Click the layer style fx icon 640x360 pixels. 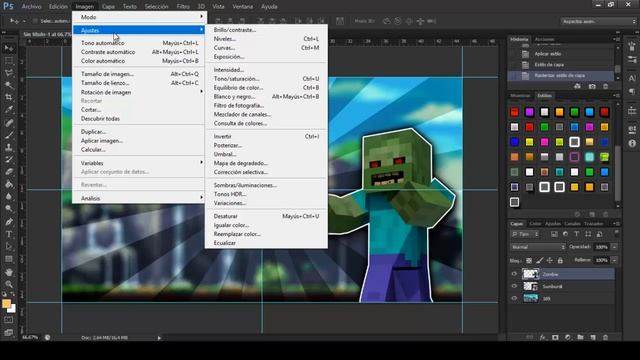point(542,337)
